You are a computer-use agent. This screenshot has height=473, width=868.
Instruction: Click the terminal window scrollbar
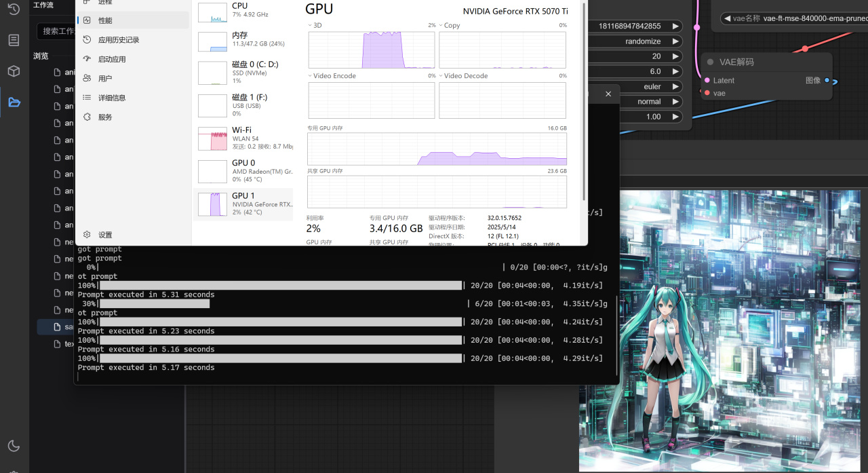click(x=616, y=336)
